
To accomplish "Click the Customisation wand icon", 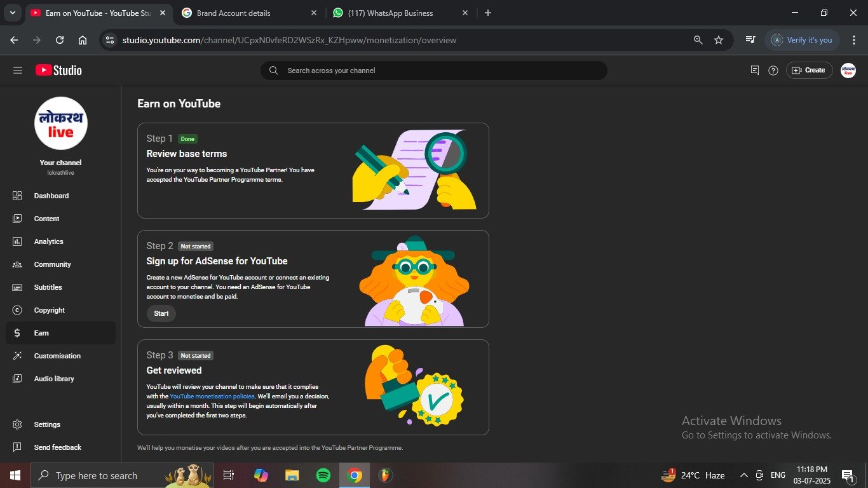I will coord(17,356).
